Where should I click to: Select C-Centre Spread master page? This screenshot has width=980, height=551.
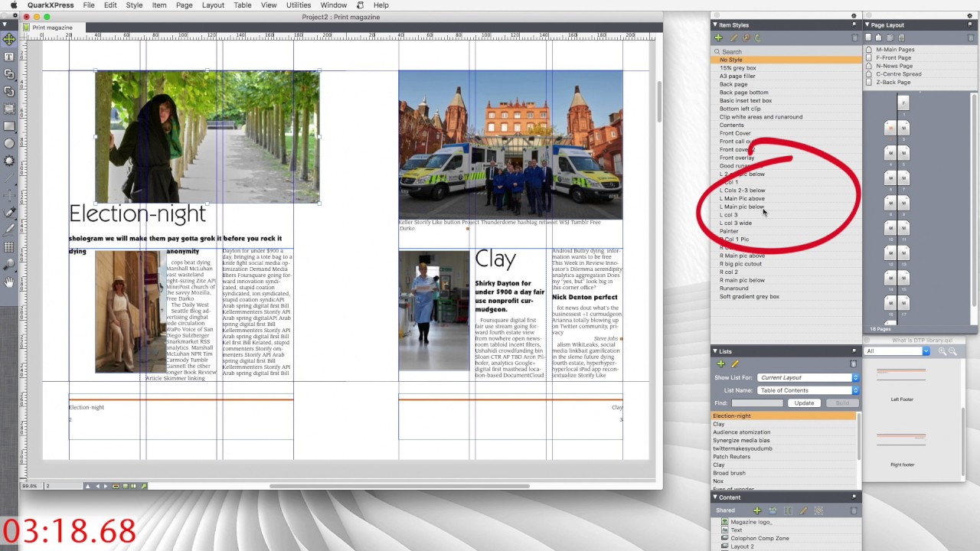pyautogui.click(x=898, y=74)
